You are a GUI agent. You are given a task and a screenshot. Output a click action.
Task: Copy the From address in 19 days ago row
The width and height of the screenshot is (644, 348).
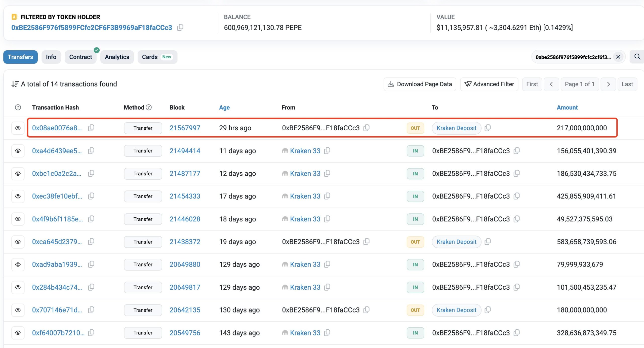pos(367,242)
